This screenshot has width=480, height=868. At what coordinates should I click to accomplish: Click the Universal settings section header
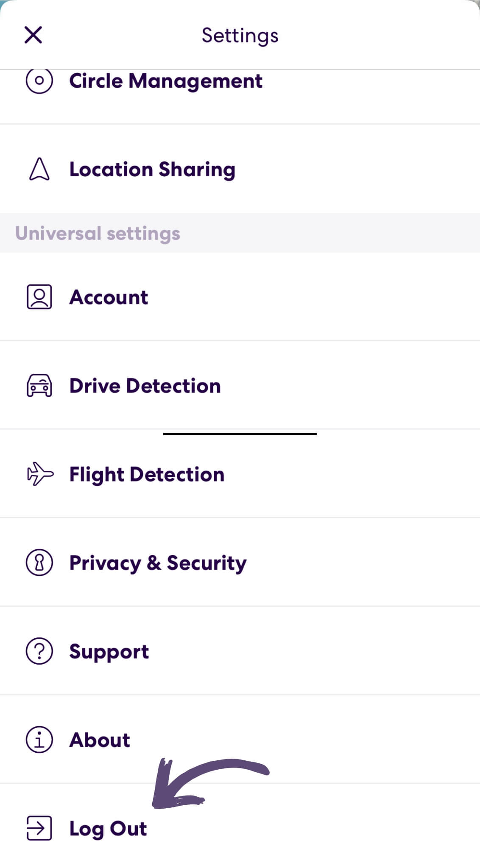point(97,233)
